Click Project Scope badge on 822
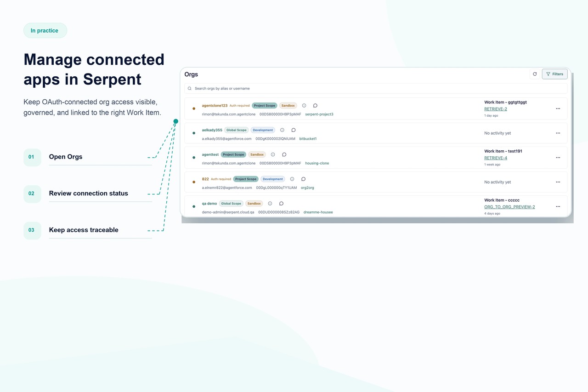The width and height of the screenshot is (588, 392). [246, 179]
